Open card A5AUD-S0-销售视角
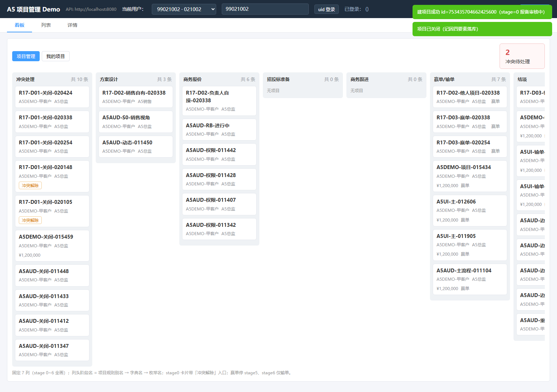This screenshot has height=392, width=557. point(136,122)
